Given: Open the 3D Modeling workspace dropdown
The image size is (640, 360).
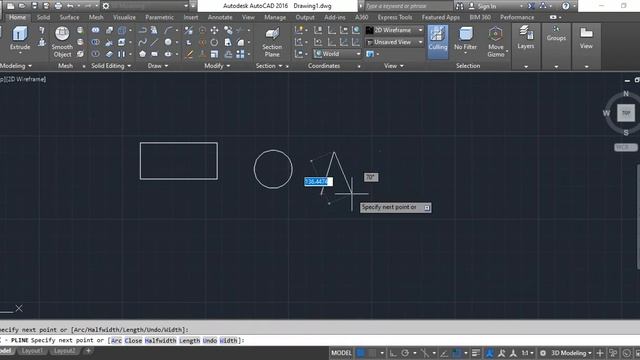Looking at the screenshot, I should (571, 353).
